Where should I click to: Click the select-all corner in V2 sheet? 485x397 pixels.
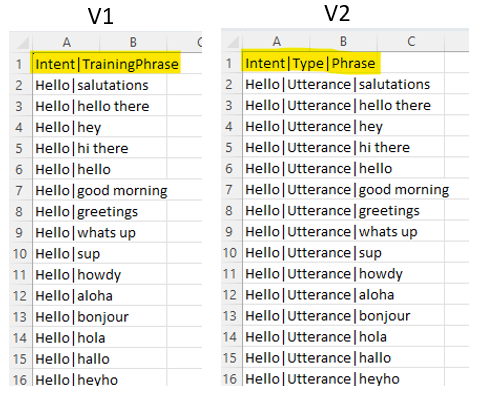point(232,41)
